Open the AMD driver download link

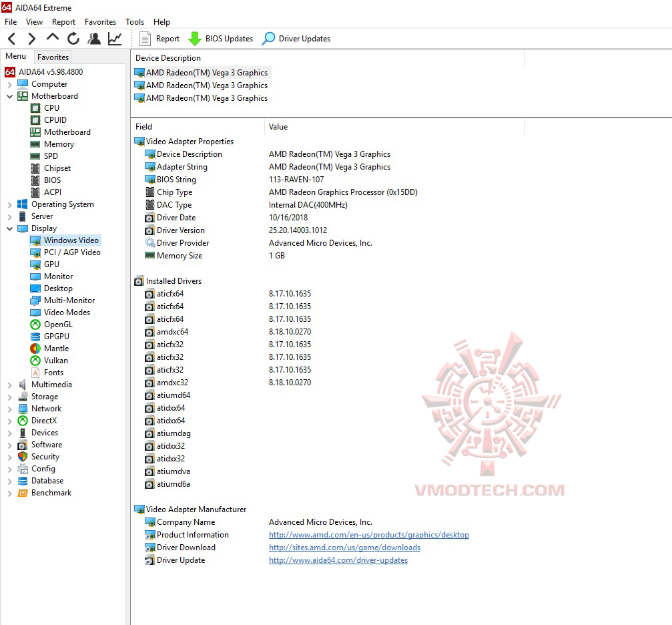[344, 548]
